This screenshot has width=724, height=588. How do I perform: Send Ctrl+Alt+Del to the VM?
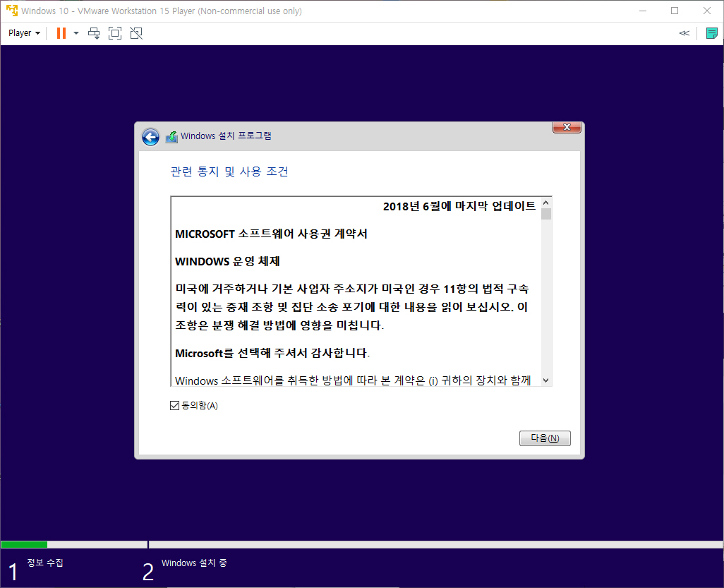pyautogui.click(x=94, y=33)
